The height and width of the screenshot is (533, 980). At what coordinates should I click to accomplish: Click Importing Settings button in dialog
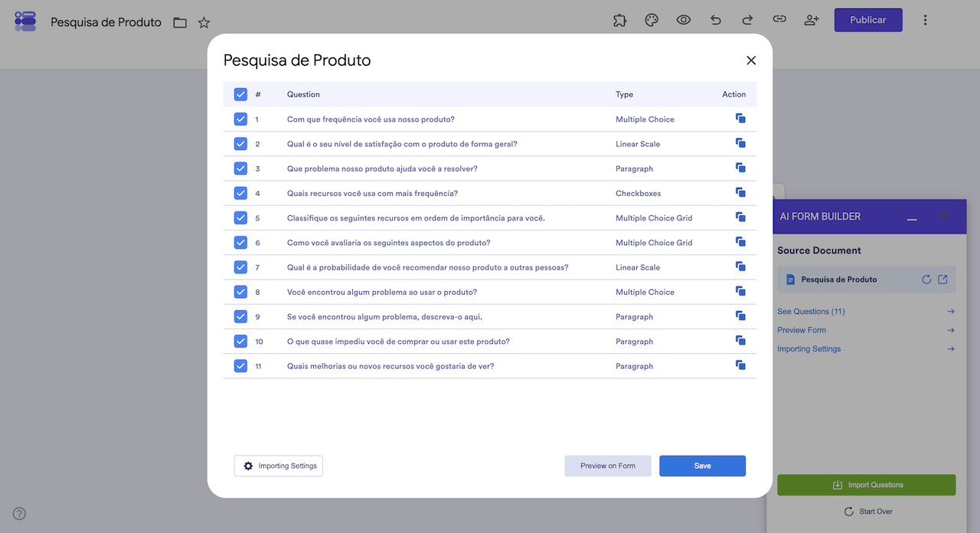pyautogui.click(x=279, y=466)
